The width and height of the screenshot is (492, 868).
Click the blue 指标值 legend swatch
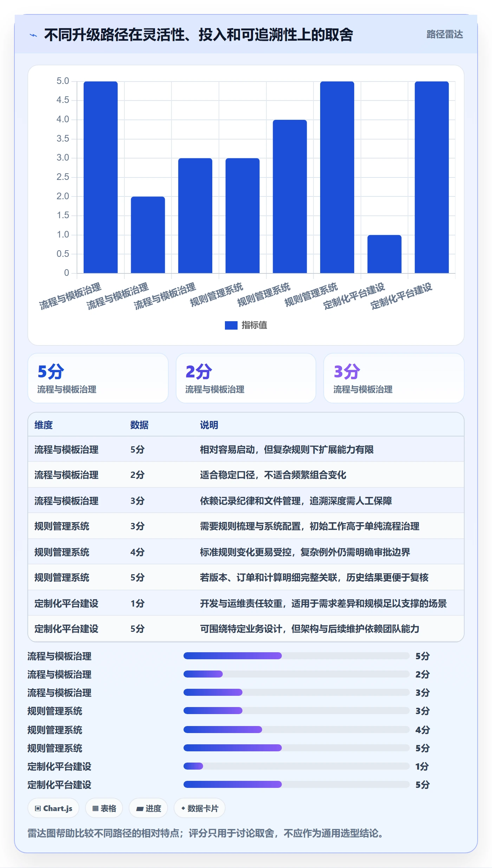[231, 325]
